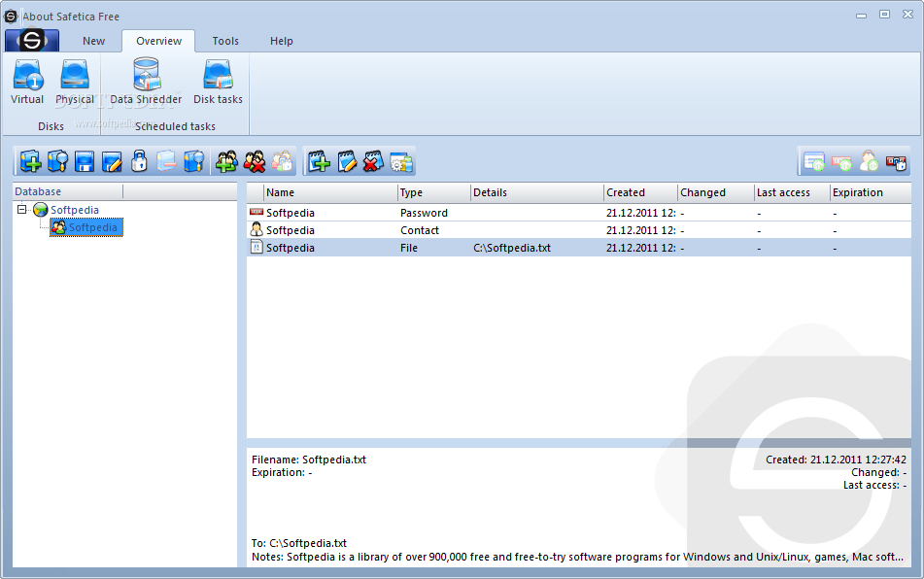Click the 'Contact' type cell

coord(420,230)
